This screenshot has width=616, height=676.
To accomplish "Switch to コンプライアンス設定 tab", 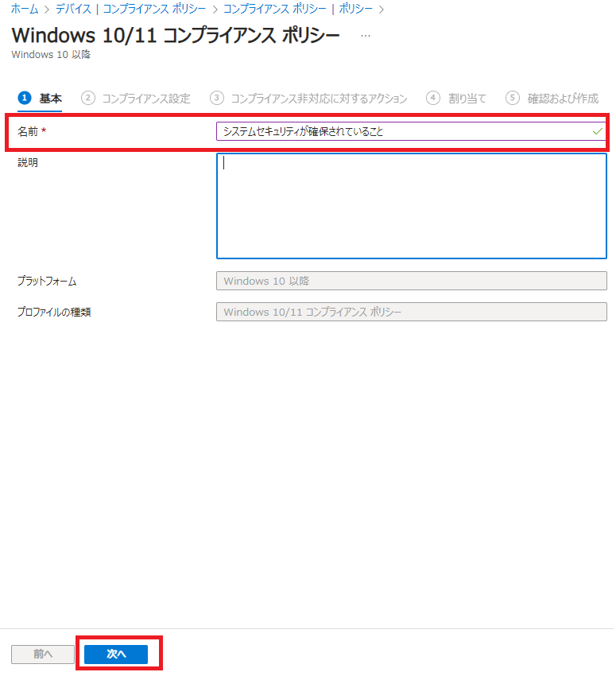I will (x=146, y=99).
